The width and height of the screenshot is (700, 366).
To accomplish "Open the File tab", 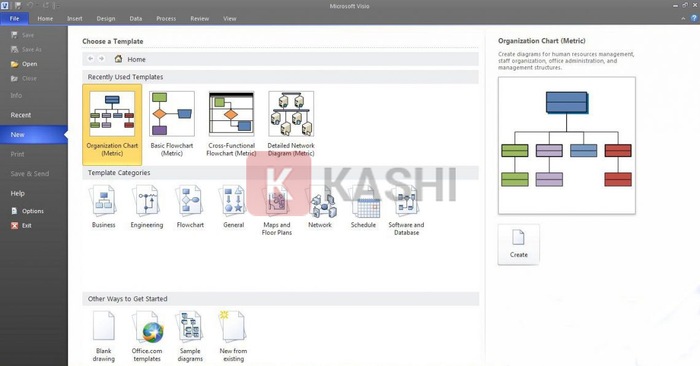I will [14, 18].
